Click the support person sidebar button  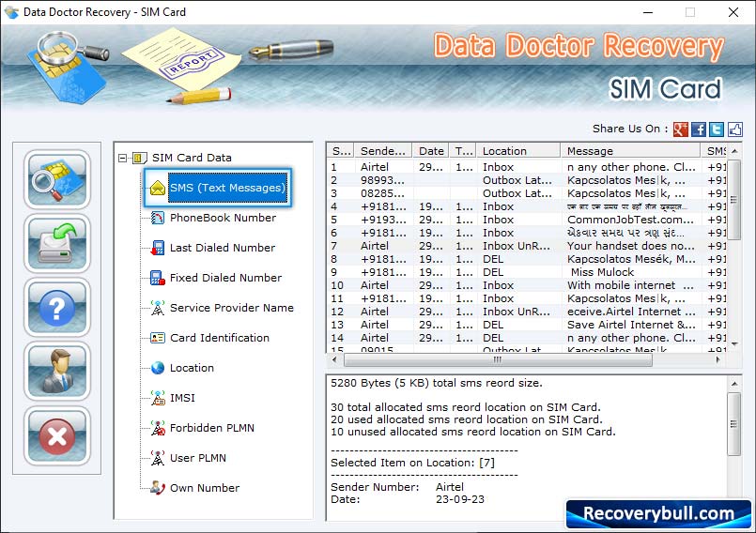(x=57, y=372)
